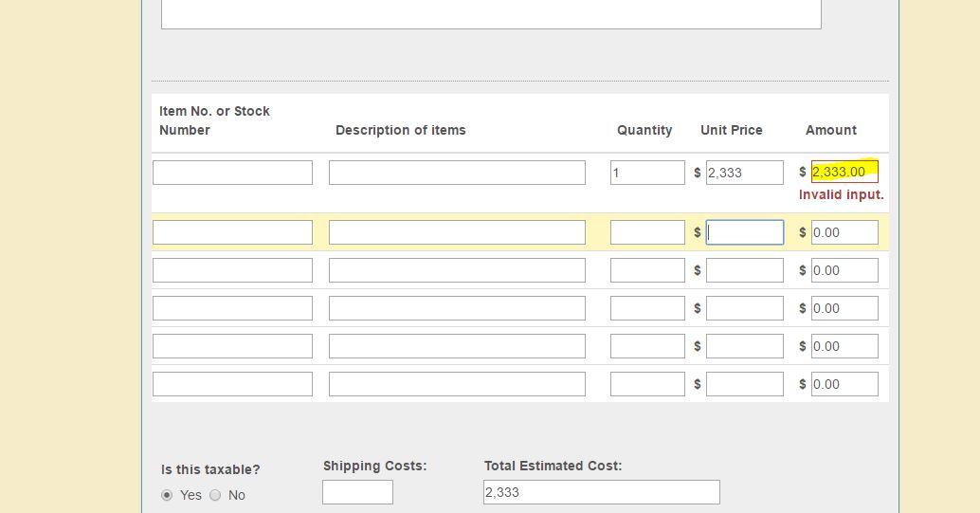Click the Unit Price field showing 2,333
Image resolution: width=980 pixels, height=513 pixels.
click(x=744, y=173)
